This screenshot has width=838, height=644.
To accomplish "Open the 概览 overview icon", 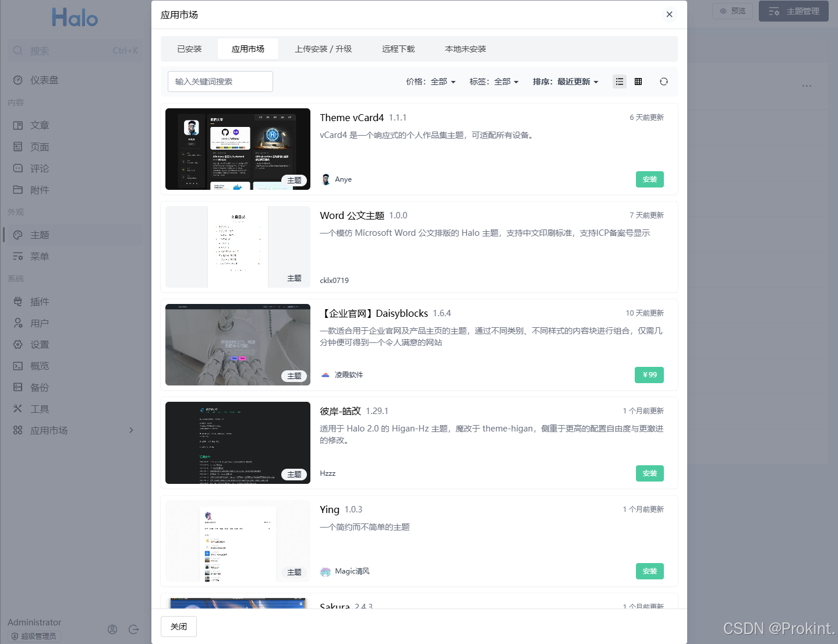I will tap(18, 366).
